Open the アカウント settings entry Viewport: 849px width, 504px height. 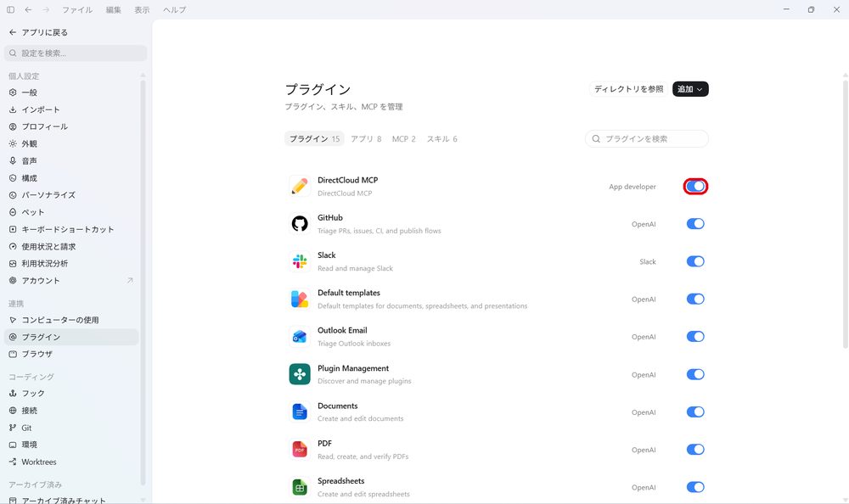pyautogui.click(x=71, y=280)
